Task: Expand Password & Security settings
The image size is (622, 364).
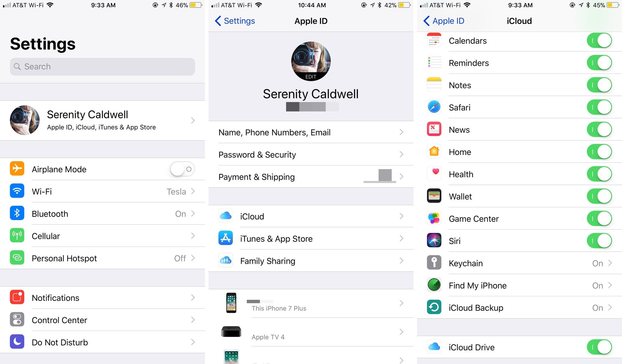Action: [310, 154]
